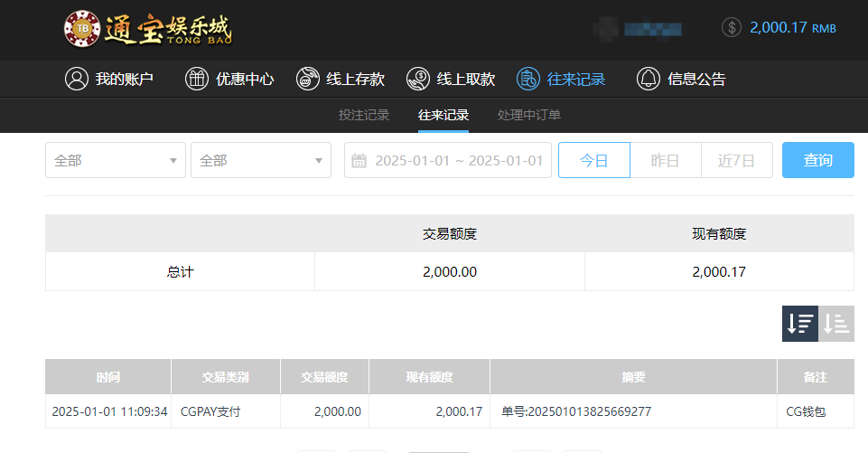Click the 往来记录 clipboard icon
This screenshot has width=868, height=453.
[528, 79]
